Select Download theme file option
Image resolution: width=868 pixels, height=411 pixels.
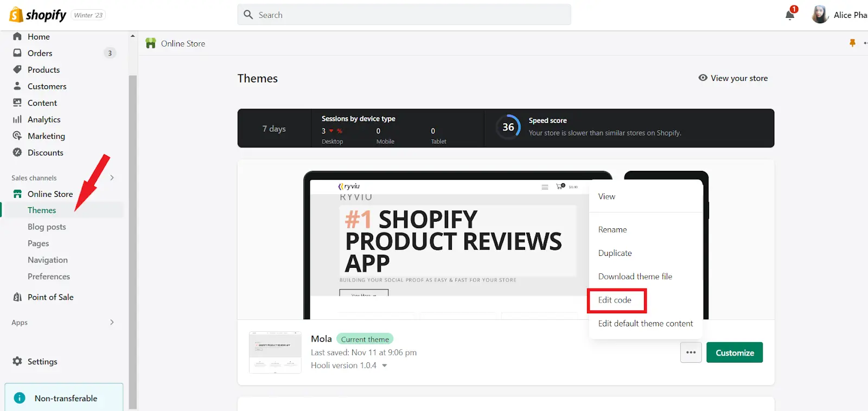coord(635,277)
